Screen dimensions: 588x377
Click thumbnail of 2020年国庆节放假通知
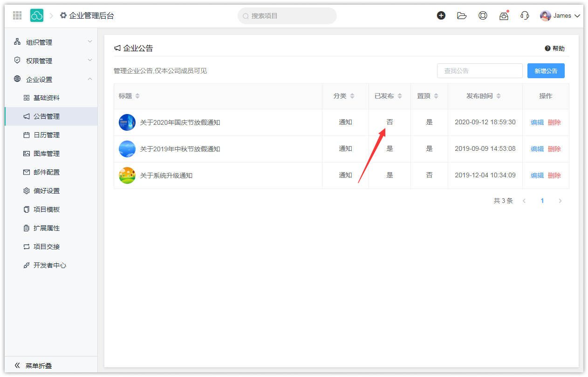point(127,122)
